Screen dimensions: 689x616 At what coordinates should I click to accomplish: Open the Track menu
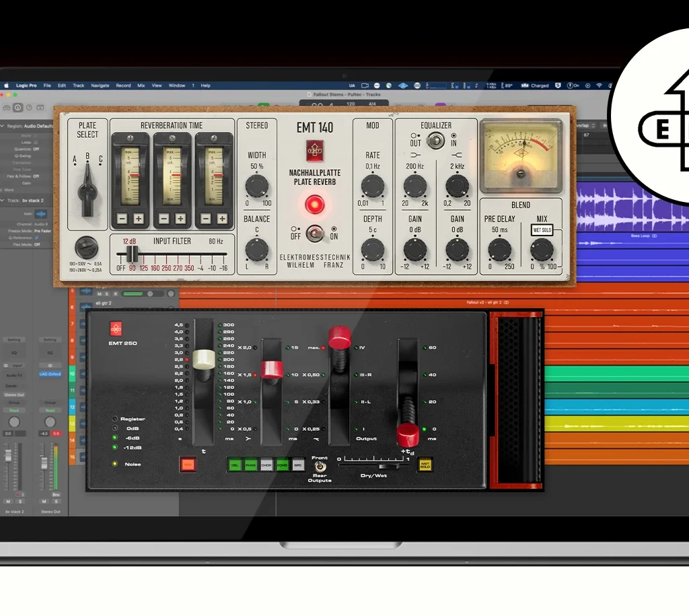78,85
